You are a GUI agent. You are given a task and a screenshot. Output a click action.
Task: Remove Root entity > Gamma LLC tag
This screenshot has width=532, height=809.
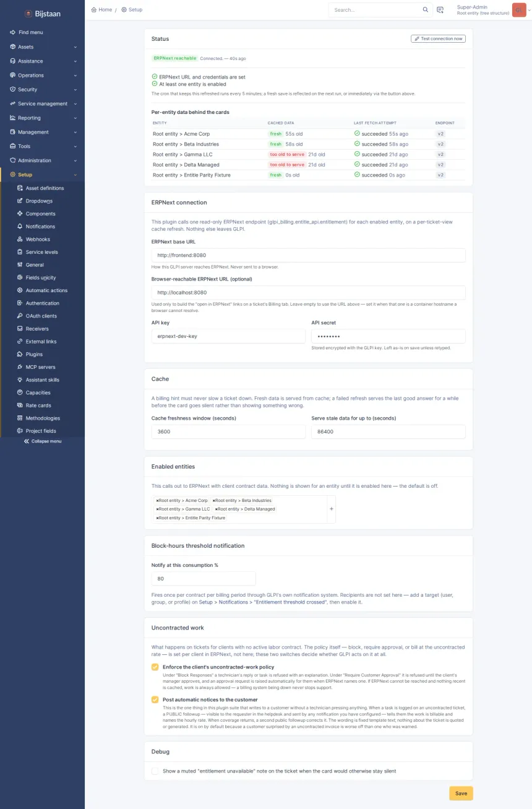point(157,509)
